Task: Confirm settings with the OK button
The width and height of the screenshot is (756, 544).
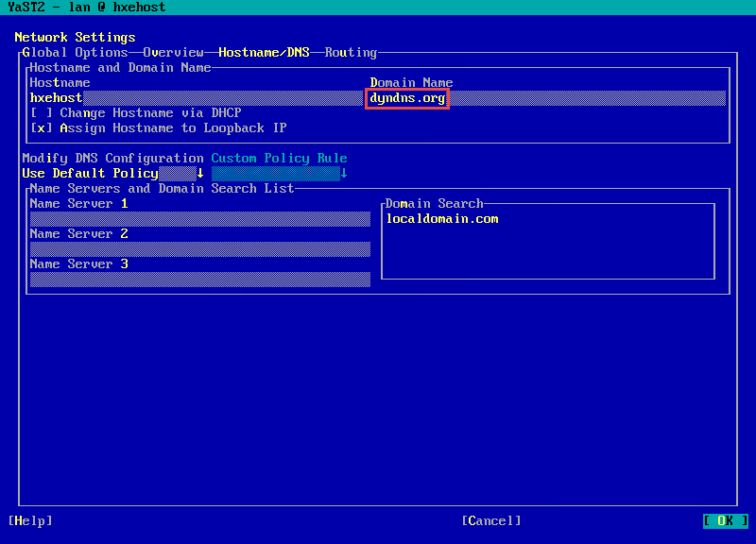Action: pos(725,521)
